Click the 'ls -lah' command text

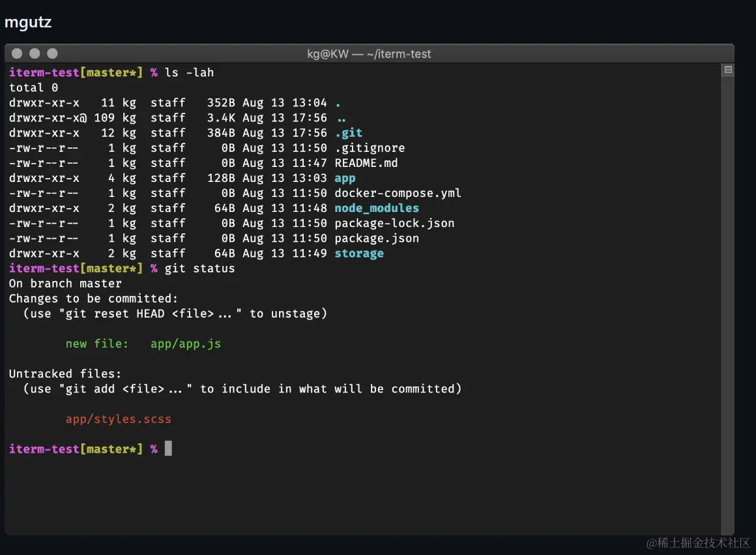coord(189,72)
